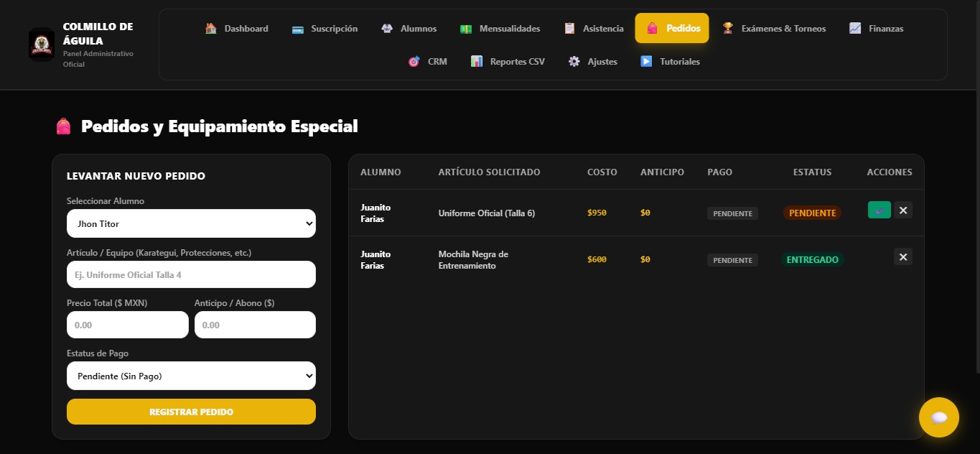
Task: Click the backpack icon in page heading
Action: [x=63, y=126]
